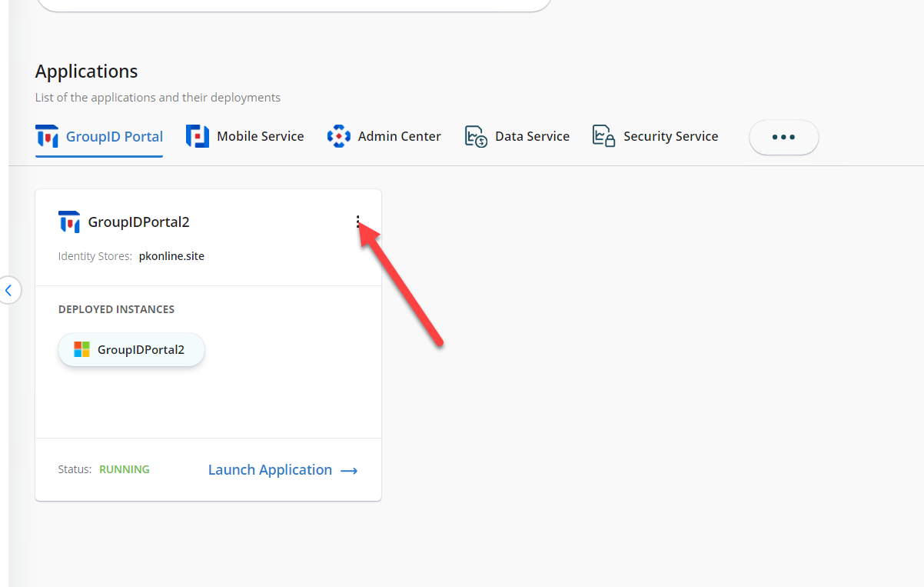Open the ellipsis menu for more applications
This screenshot has width=924, height=587.
(x=783, y=137)
